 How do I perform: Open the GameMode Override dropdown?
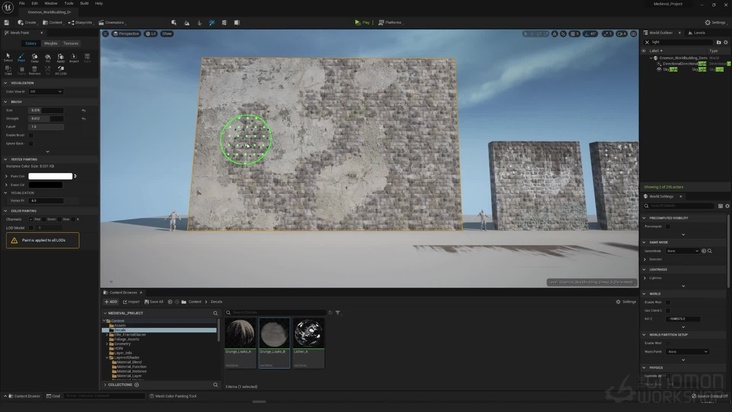(683, 251)
